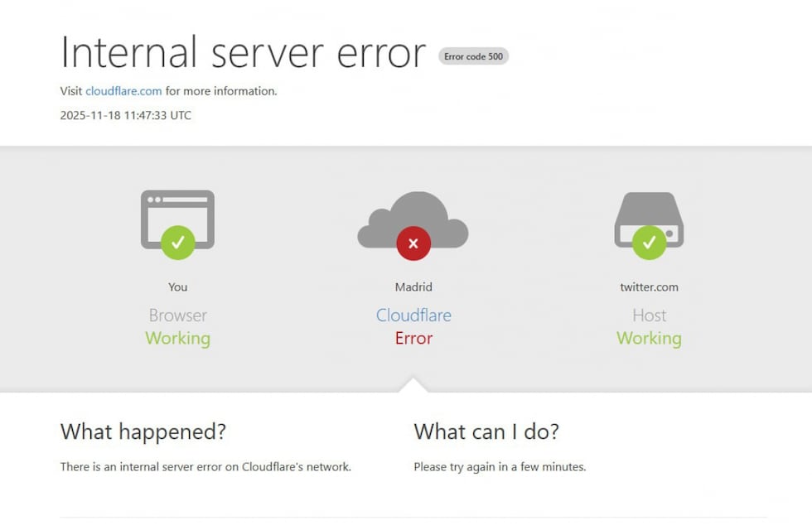The image size is (812, 530).
Task: Click the "What happened?" heading
Action: (143, 431)
